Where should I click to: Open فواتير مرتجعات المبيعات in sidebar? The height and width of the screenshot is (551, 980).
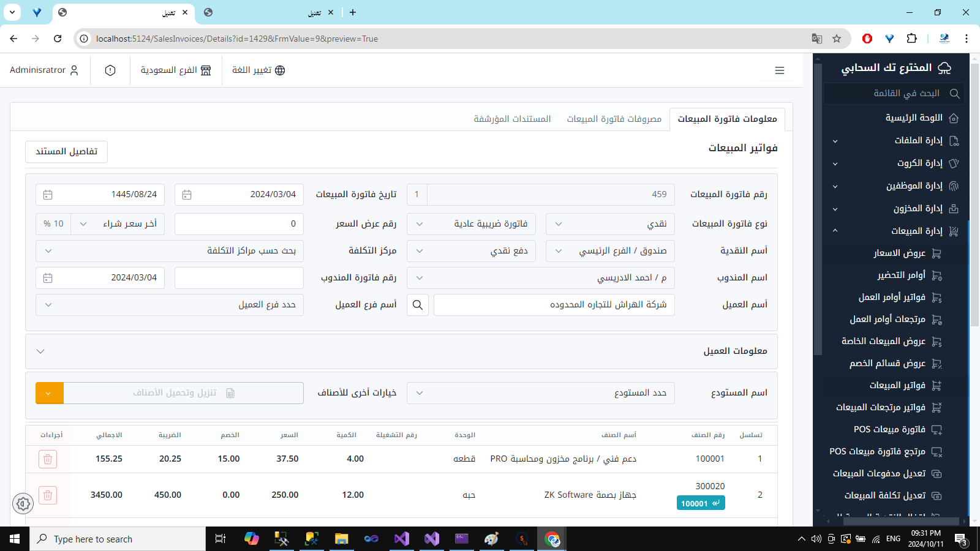881,407
